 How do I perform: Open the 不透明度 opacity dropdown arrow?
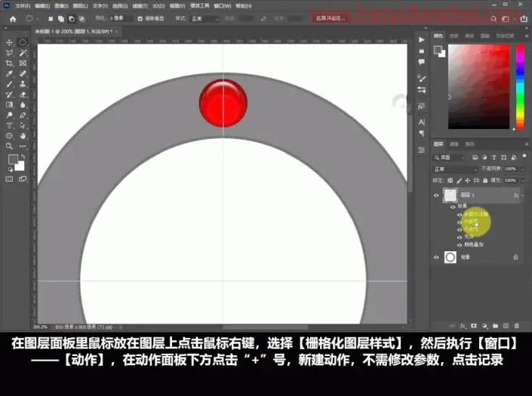(523, 169)
